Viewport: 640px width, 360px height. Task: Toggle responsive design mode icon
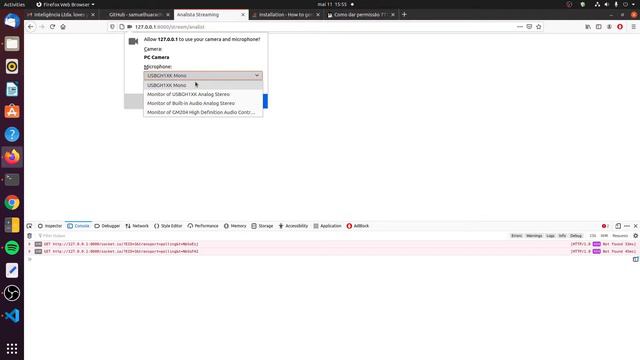coord(618,226)
